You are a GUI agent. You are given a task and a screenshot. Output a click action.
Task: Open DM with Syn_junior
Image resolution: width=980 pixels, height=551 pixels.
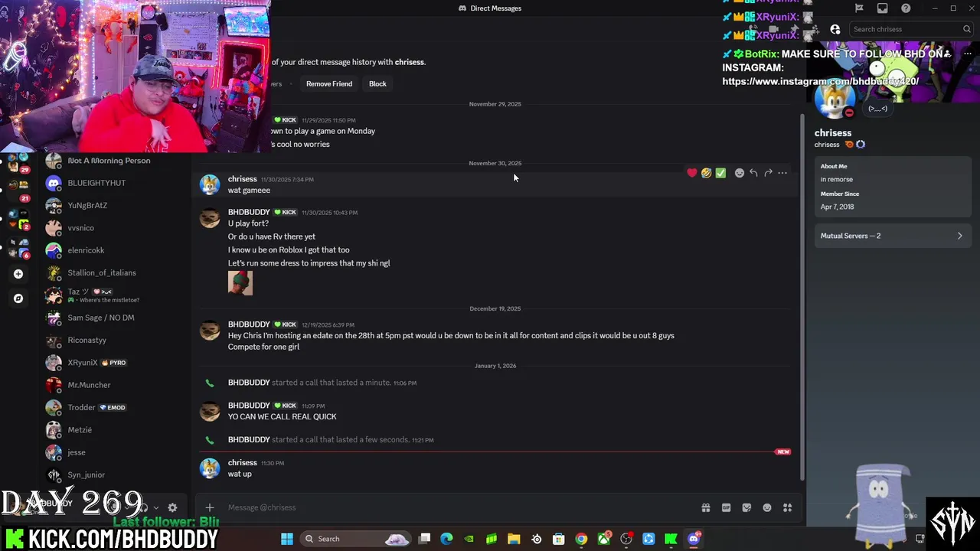pyautogui.click(x=115, y=474)
